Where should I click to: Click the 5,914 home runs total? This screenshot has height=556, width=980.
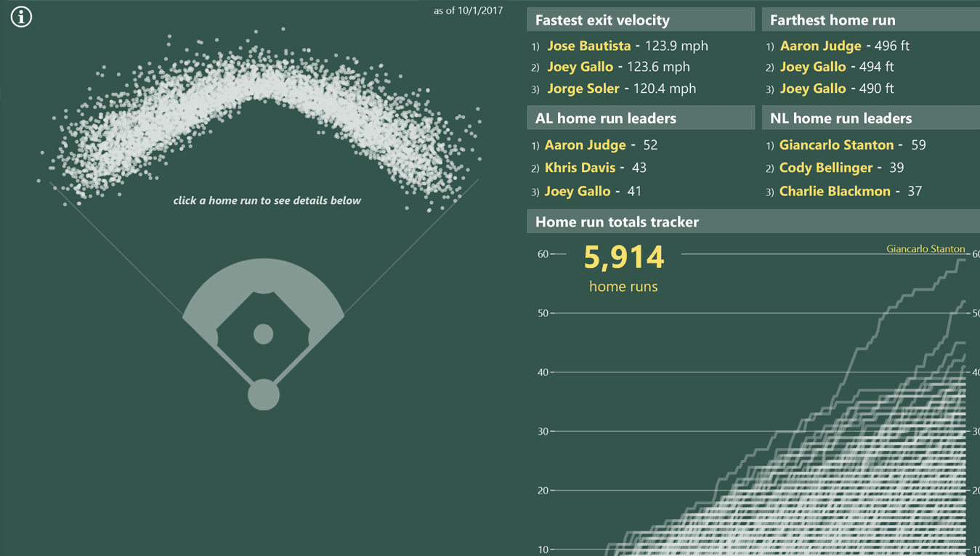[623, 258]
